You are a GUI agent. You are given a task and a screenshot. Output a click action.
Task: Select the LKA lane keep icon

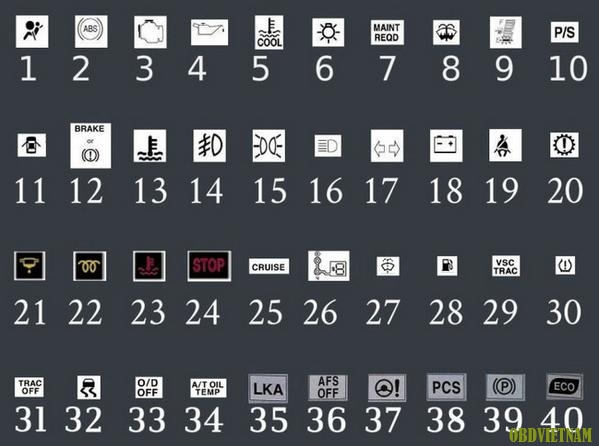click(x=268, y=388)
